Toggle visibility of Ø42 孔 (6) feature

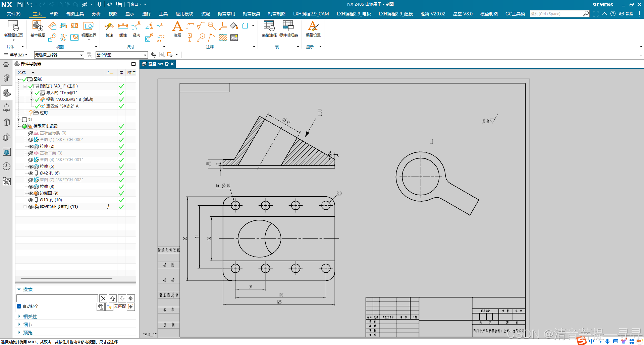click(31, 173)
